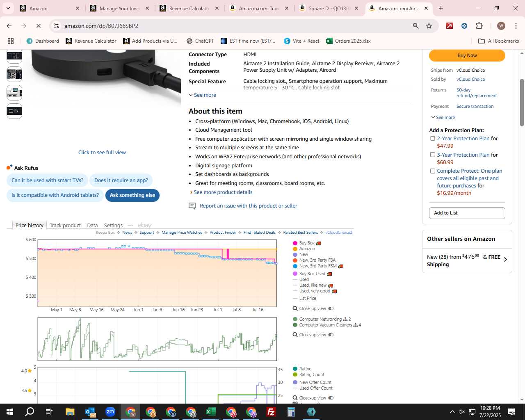Toggle sales rank chart Close-up view switch
The height and width of the screenshot is (420, 525).
click(x=331, y=335)
